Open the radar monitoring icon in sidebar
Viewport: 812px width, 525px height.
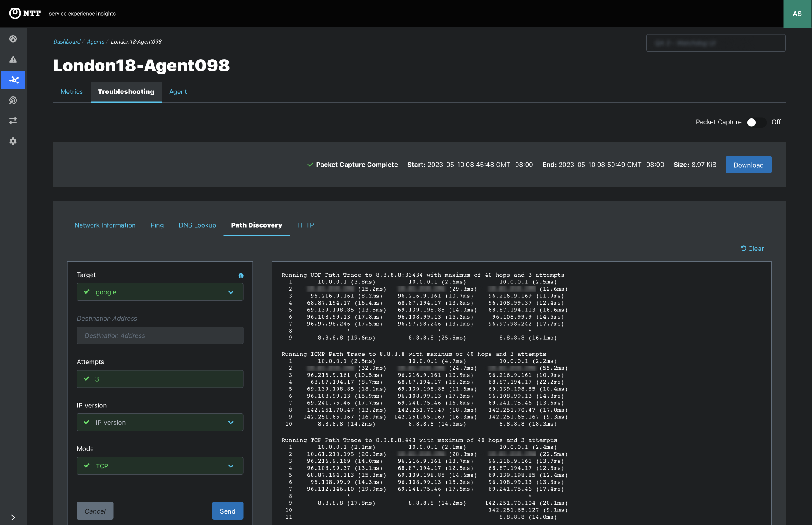coord(13,100)
